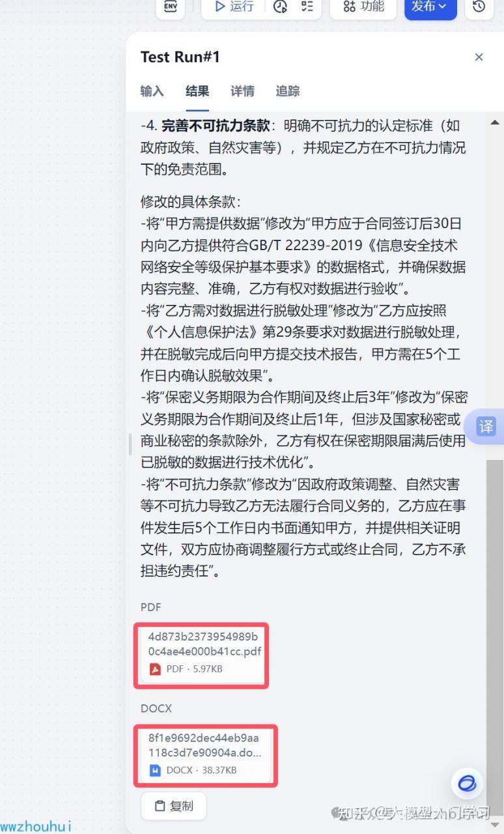
Task: Open run history clock-play icon
Action: pos(281,6)
